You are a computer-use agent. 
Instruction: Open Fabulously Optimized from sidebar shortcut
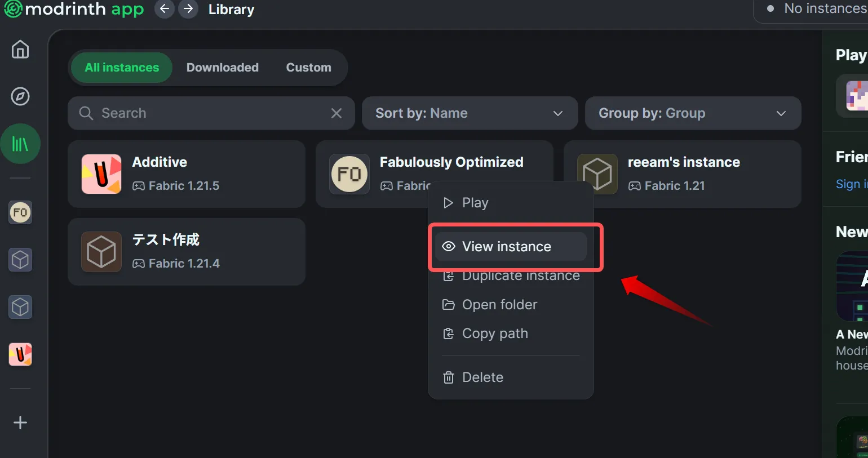point(20,212)
